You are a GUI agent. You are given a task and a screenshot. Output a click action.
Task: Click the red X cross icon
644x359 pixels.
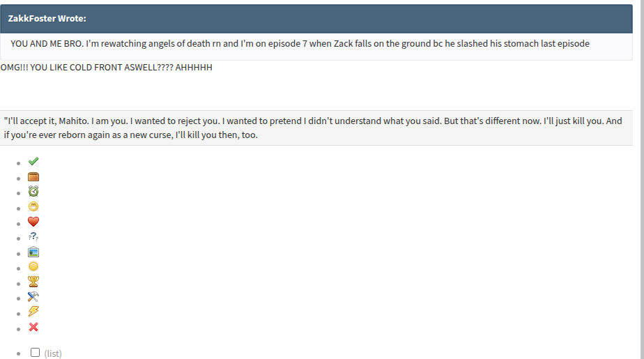[33, 327]
